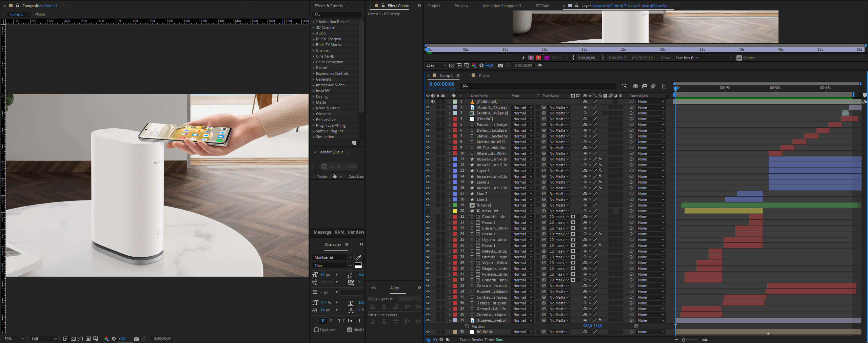Uncheck the Render checkbox in Layer panel

click(x=739, y=58)
